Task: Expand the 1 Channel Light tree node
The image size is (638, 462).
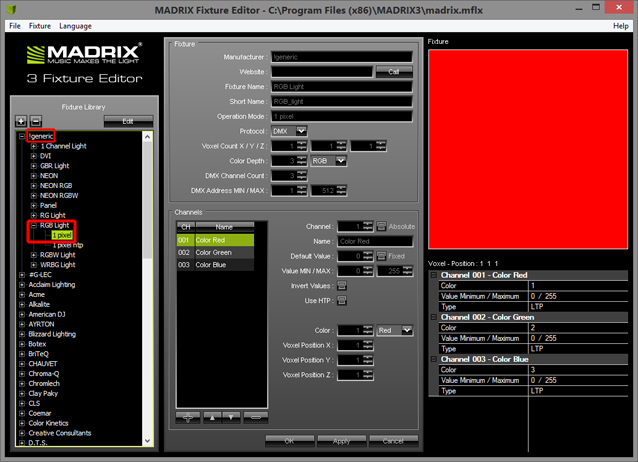Action: point(34,146)
